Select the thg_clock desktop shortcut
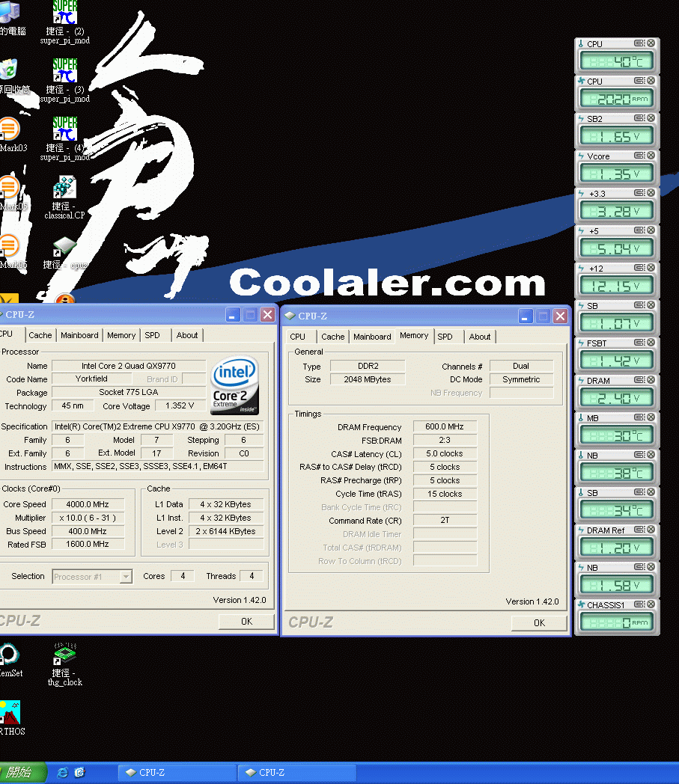The height and width of the screenshot is (784, 679). 65,664
